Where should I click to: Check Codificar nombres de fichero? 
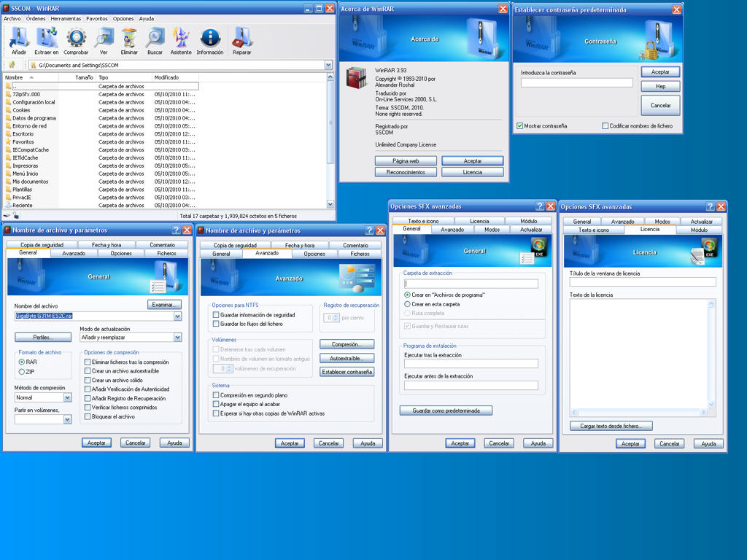(x=605, y=126)
